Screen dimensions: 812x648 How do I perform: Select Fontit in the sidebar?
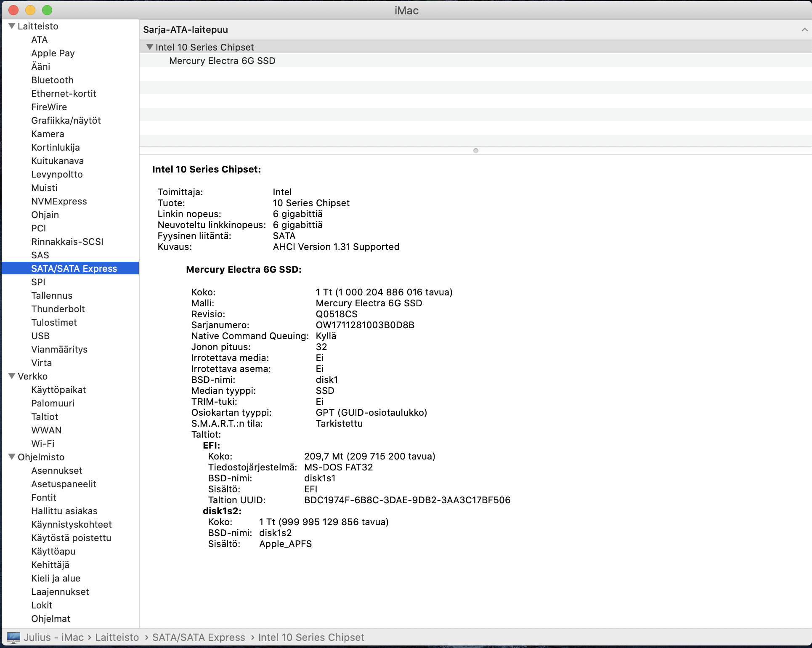(44, 497)
